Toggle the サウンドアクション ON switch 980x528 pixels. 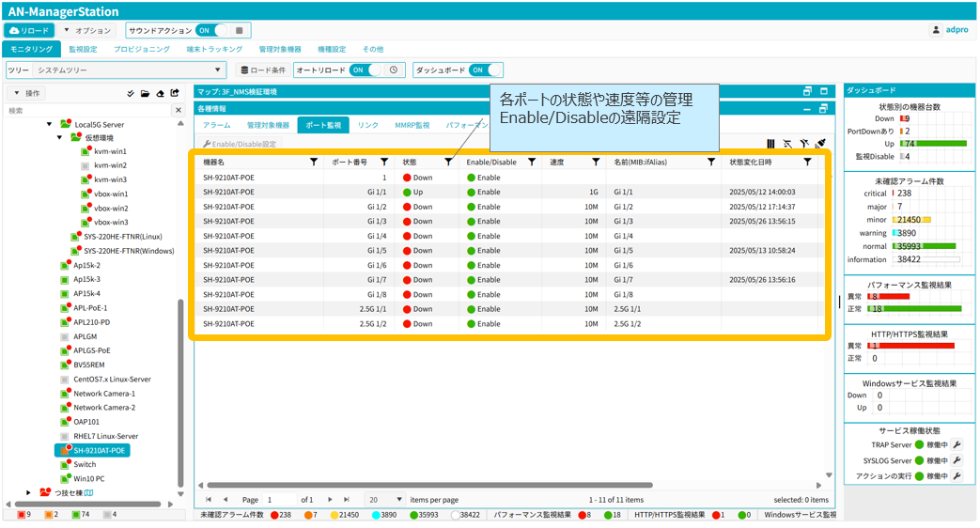pyautogui.click(x=211, y=31)
